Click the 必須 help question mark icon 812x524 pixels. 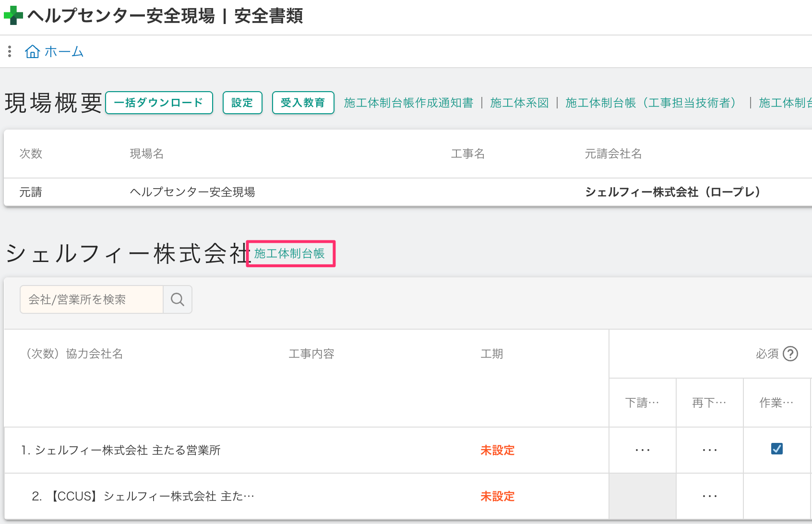pos(790,354)
